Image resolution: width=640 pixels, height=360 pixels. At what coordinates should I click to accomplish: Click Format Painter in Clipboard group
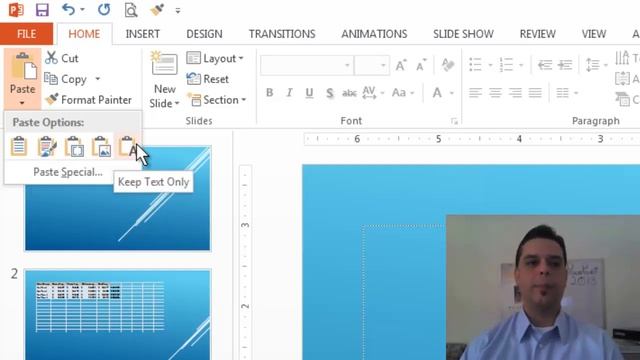(x=88, y=100)
